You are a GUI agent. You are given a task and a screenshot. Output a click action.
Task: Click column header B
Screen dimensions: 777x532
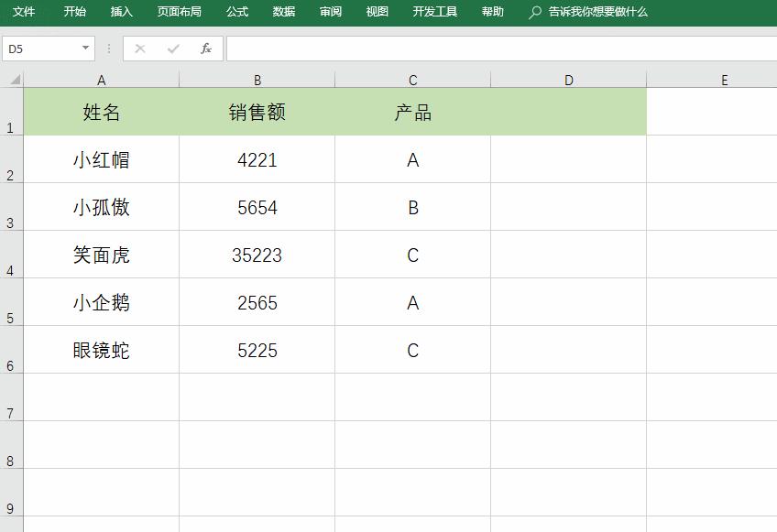257,79
